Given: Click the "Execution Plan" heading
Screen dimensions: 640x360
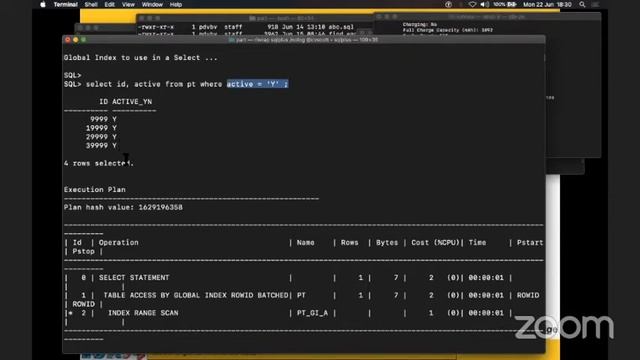Looking at the screenshot, I should [95, 190].
